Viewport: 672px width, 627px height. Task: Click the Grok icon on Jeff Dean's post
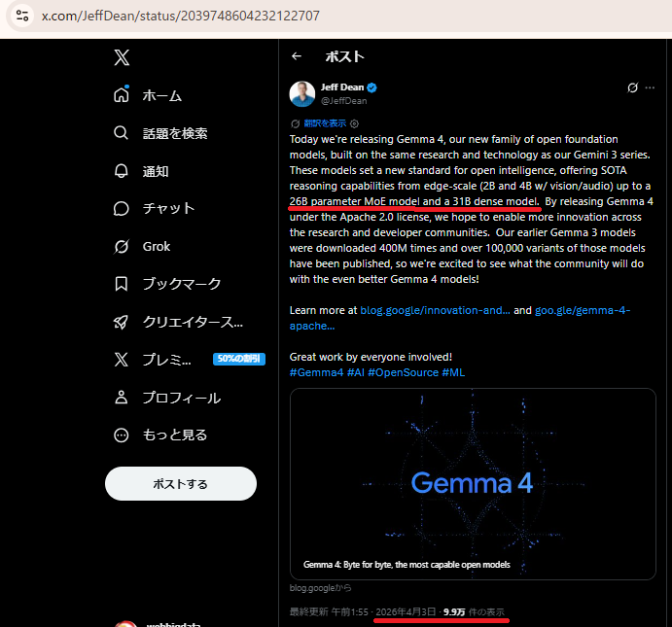coord(632,87)
